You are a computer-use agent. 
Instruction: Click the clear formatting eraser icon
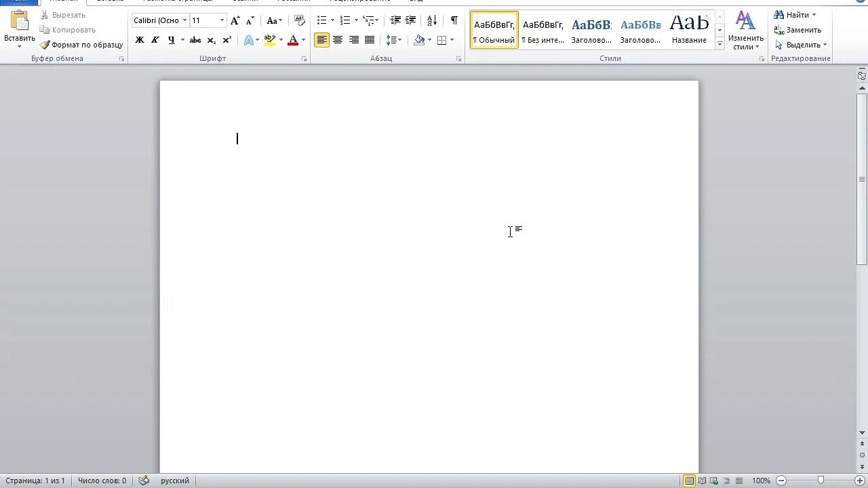[x=299, y=20]
